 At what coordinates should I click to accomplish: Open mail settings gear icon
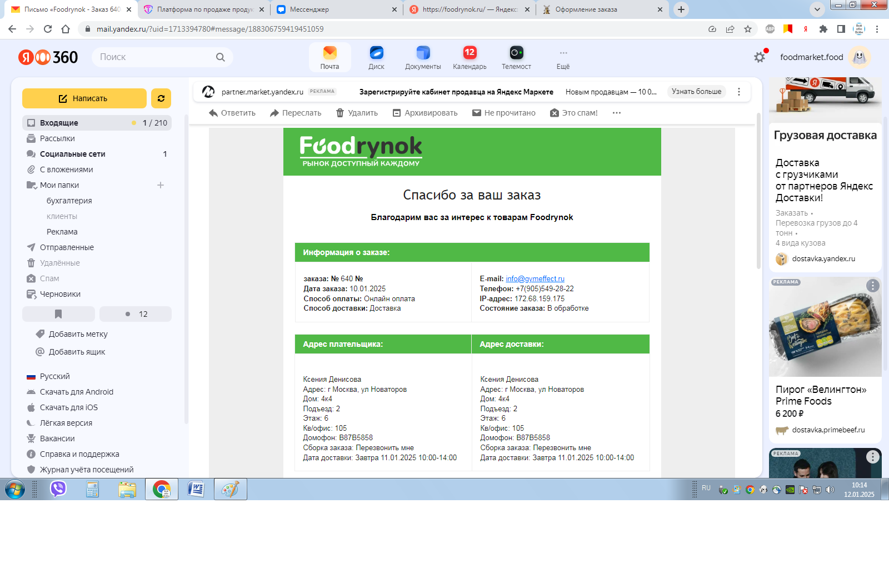point(760,57)
